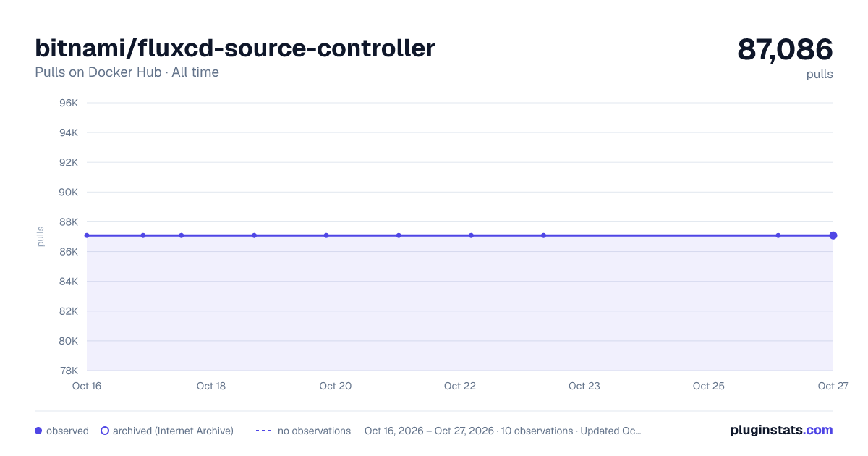
Task: Select the data point just before Oct 27
Action: point(778,235)
